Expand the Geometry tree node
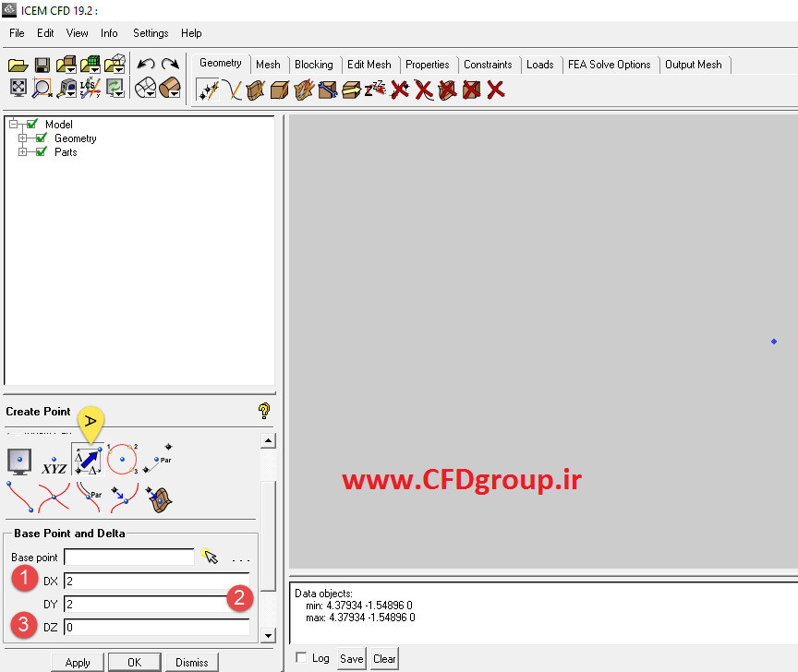Screen dimensions: 798x672 pos(22,138)
